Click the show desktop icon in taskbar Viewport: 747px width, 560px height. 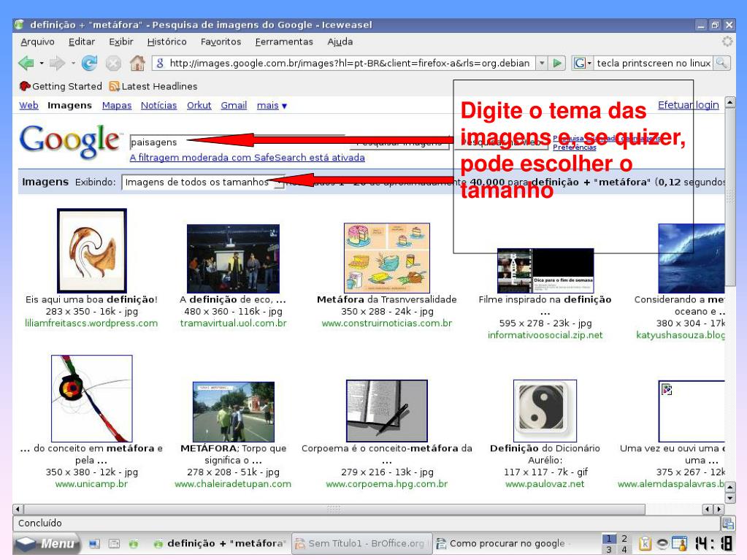(94, 543)
